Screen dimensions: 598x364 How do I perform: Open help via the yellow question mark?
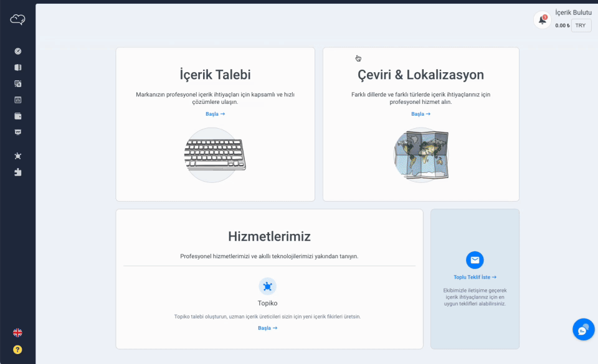pos(17,350)
